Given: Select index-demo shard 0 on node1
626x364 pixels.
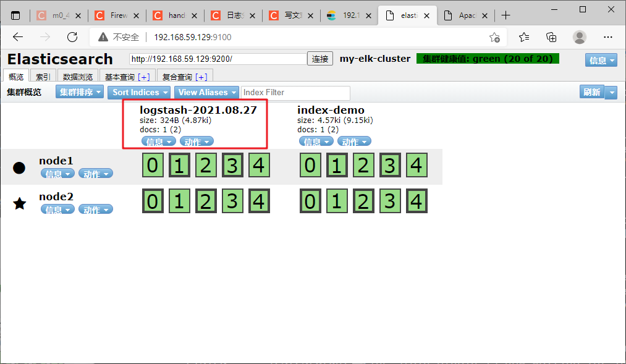Looking at the screenshot, I should [x=310, y=165].
